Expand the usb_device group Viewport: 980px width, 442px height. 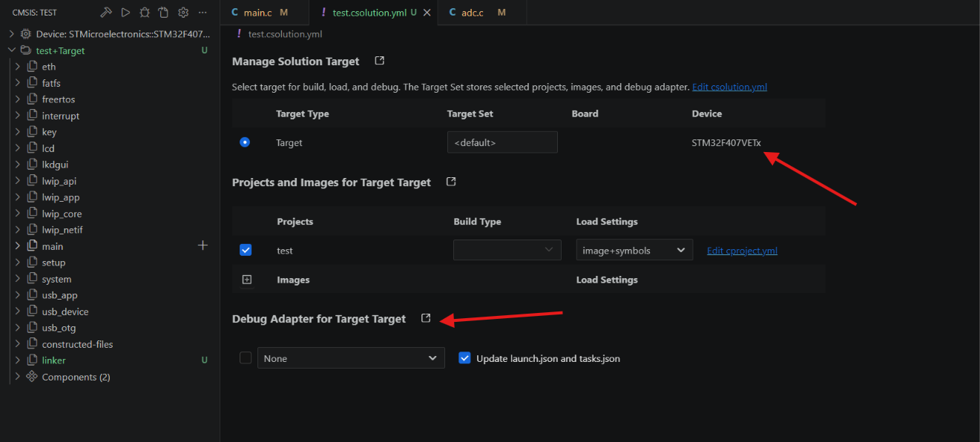(18, 311)
